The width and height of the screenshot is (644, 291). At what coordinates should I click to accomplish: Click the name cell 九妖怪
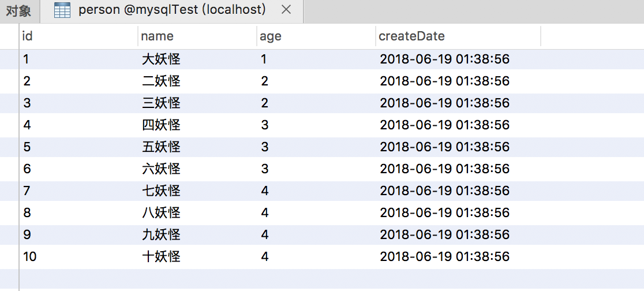pyautogui.click(x=161, y=235)
